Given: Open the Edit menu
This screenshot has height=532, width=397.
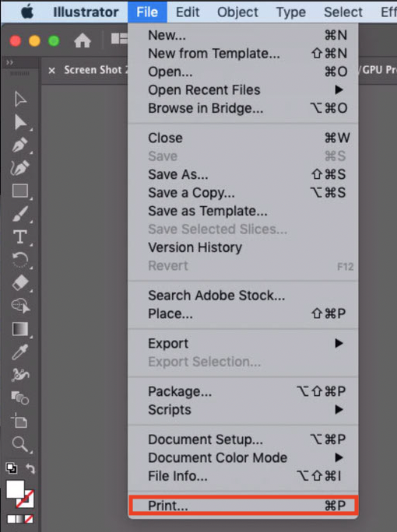Looking at the screenshot, I should (x=188, y=12).
